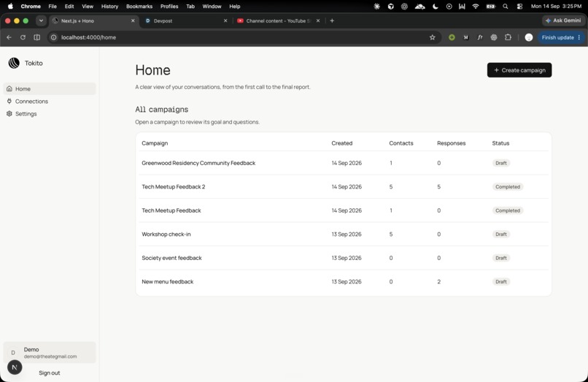Open the Bookmarks menu in menu bar
This screenshot has width=588, height=382.
click(139, 6)
